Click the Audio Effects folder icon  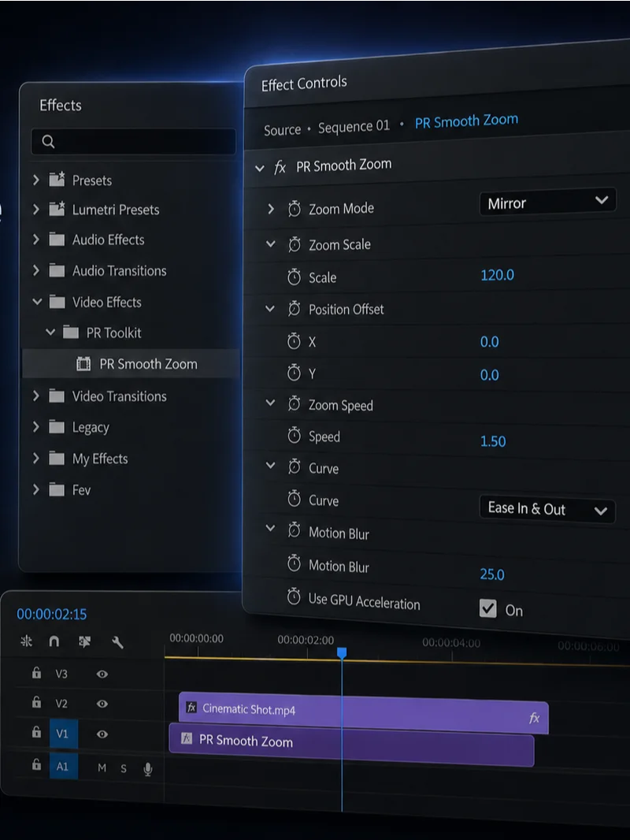point(57,239)
